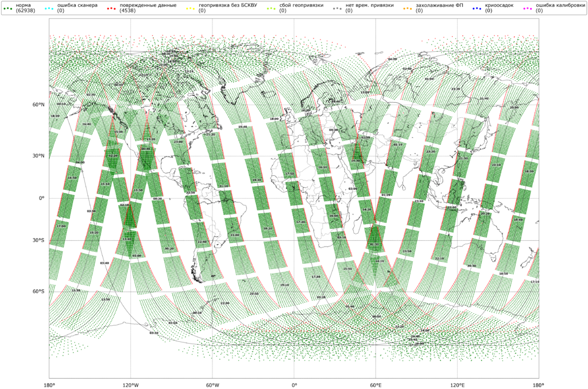Click the gray 'нет врем. привязки' legend marker
The height and width of the screenshot is (389, 588).
[338, 8]
